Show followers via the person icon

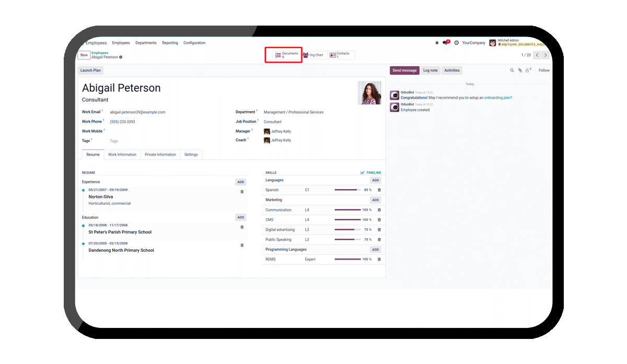pos(528,71)
